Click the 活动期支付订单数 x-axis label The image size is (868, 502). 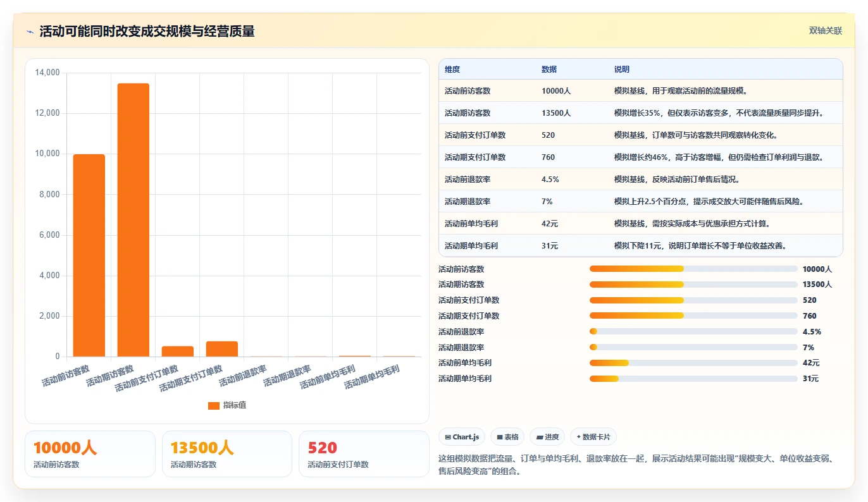point(191,378)
